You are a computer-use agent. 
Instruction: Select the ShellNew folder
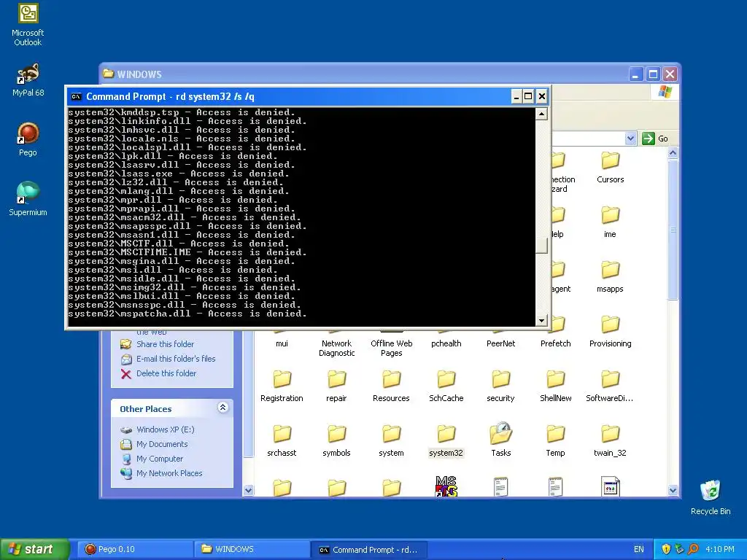click(555, 386)
